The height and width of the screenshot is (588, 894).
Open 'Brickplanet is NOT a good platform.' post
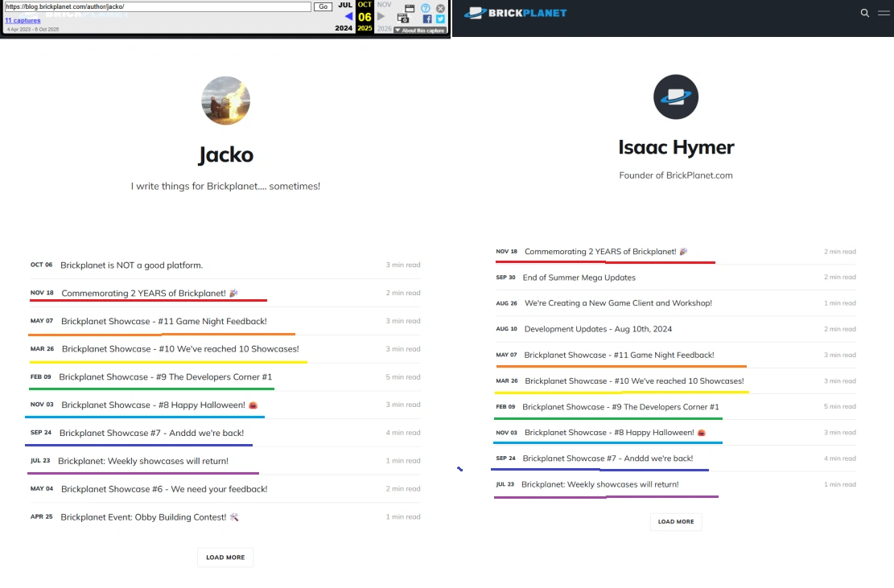(x=132, y=265)
